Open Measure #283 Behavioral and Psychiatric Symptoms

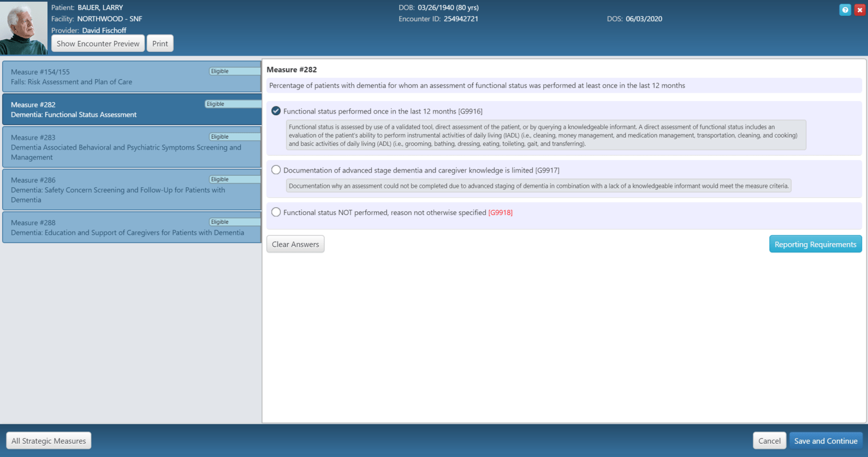132,147
